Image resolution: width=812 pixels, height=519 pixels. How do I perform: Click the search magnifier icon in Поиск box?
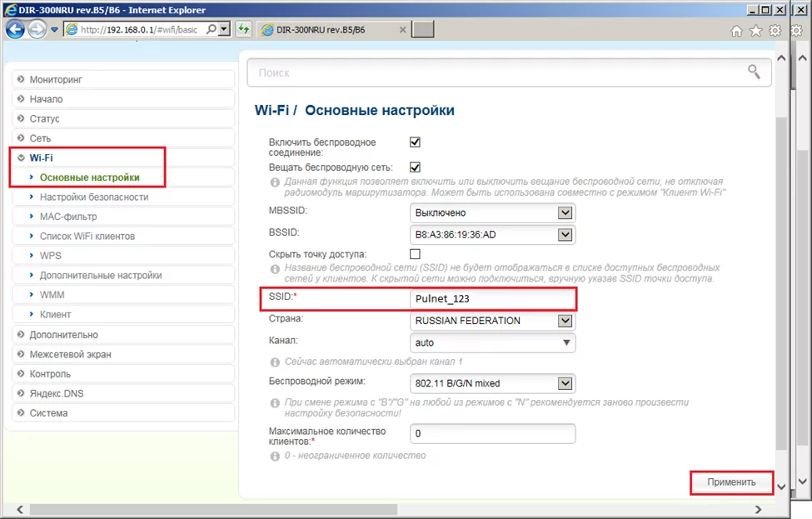(x=754, y=72)
